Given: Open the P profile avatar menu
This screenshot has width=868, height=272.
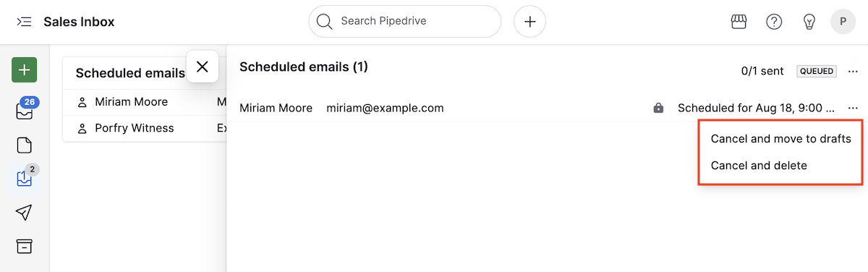Looking at the screenshot, I should coord(843,22).
